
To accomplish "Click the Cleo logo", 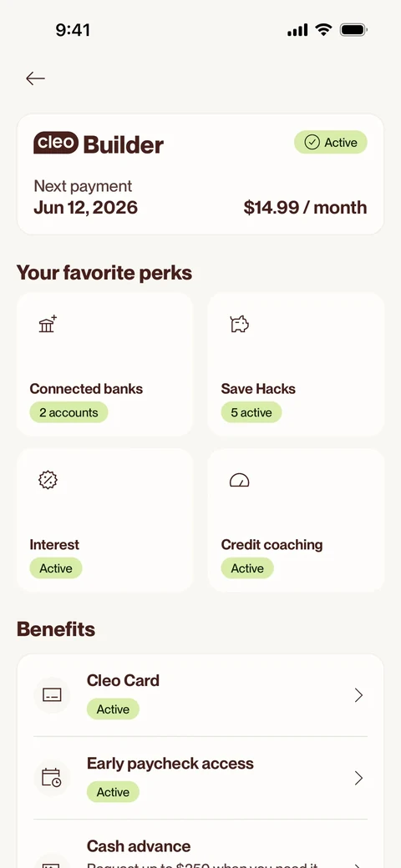I will pyautogui.click(x=56, y=143).
